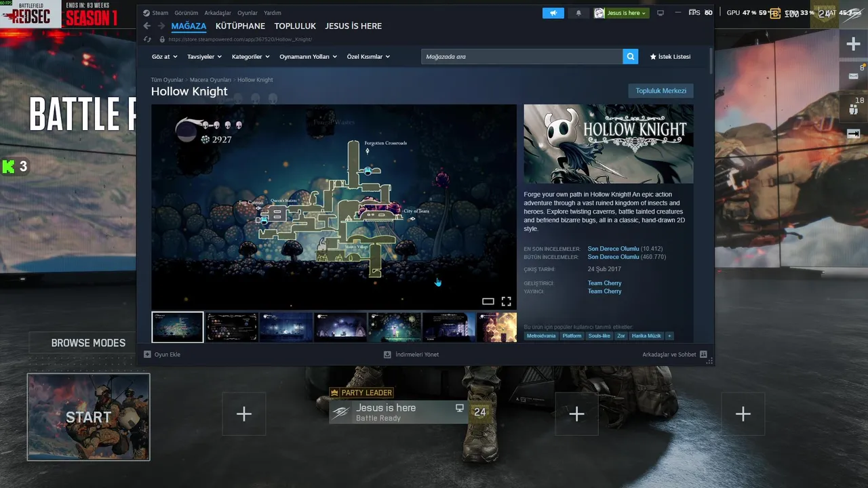Click the Battlefield collapse arrow icon on right sidebar

pyautogui.click(x=853, y=134)
